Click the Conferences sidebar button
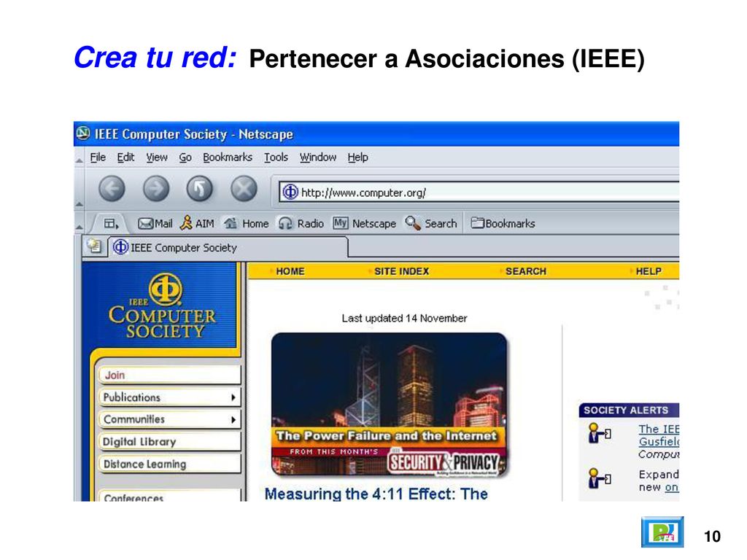 [x=169, y=495]
